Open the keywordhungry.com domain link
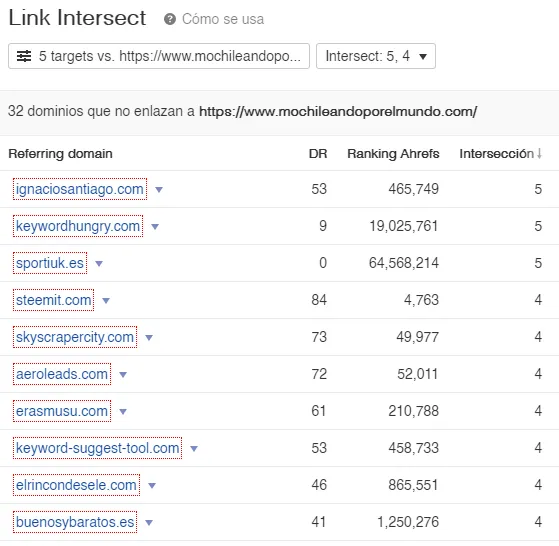The image size is (559, 546). (x=78, y=226)
